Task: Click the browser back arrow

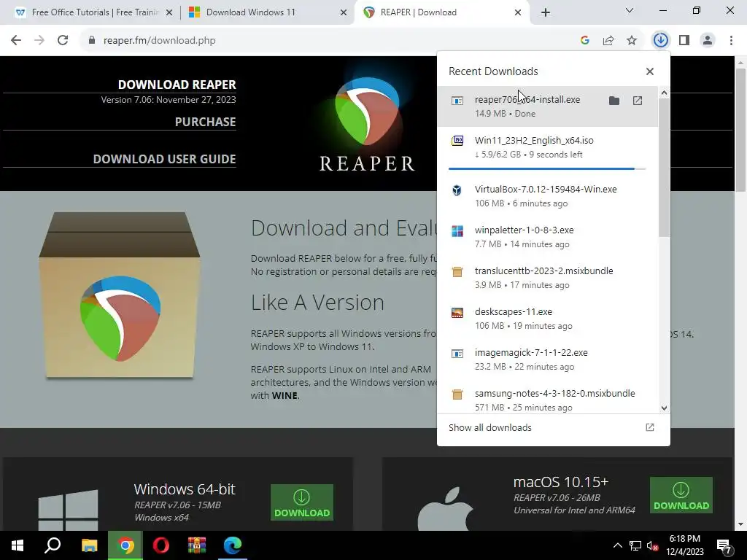Action: [16, 41]
